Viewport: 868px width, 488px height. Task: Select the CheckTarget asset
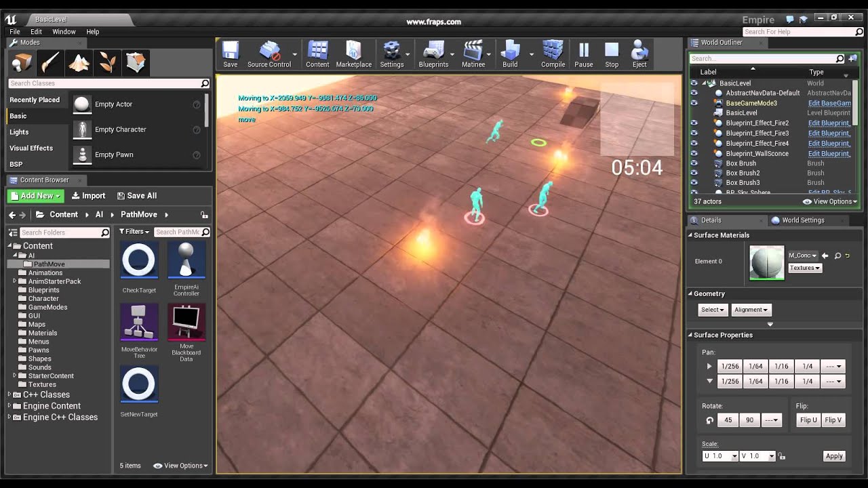click(x=139, y=268)
